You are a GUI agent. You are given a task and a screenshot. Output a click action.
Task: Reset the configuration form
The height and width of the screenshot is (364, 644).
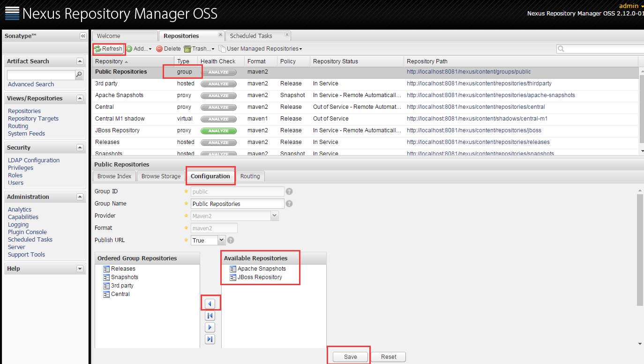(389, 357)
